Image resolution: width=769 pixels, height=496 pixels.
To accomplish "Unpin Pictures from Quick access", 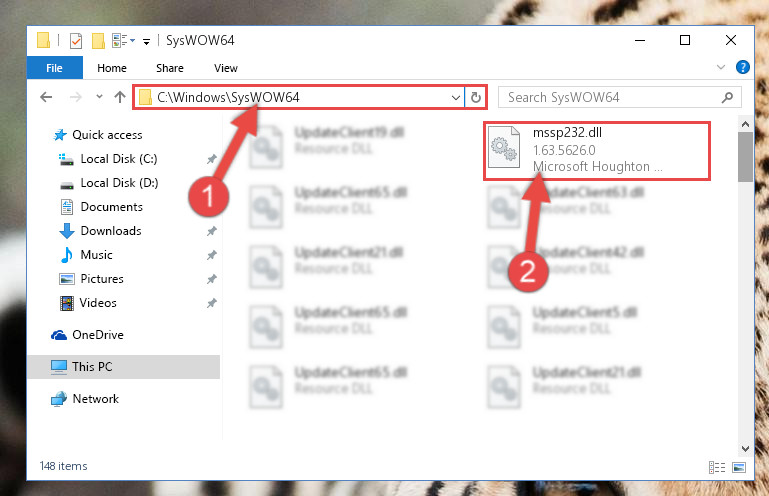I will coord(212,279).
